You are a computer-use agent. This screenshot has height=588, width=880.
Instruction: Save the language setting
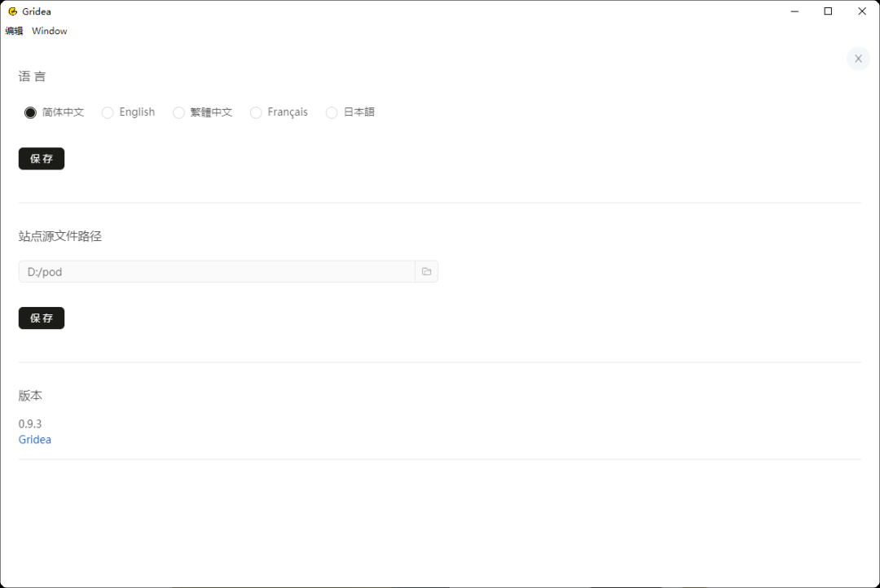click(x=41, y=158)
